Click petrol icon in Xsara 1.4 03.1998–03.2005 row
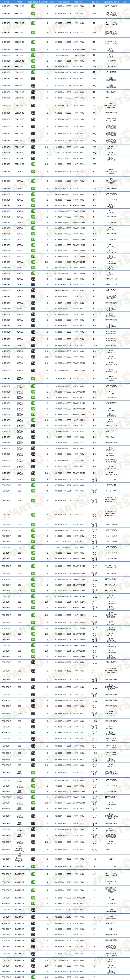 point(33,181)
